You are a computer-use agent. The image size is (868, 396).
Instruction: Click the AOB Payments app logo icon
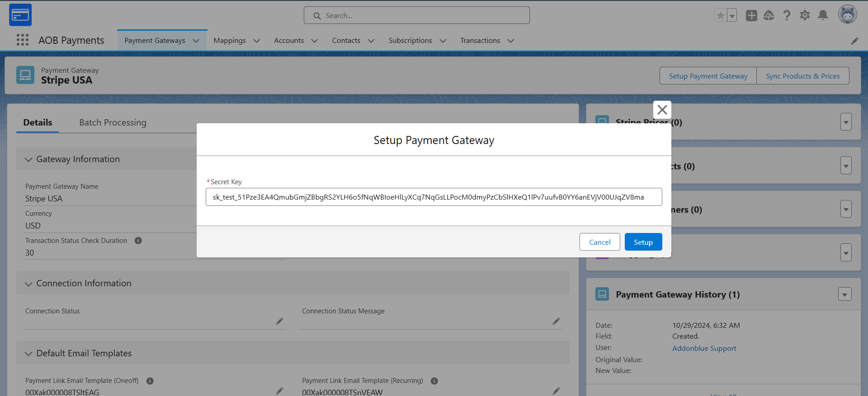click(x=20, y=15)
